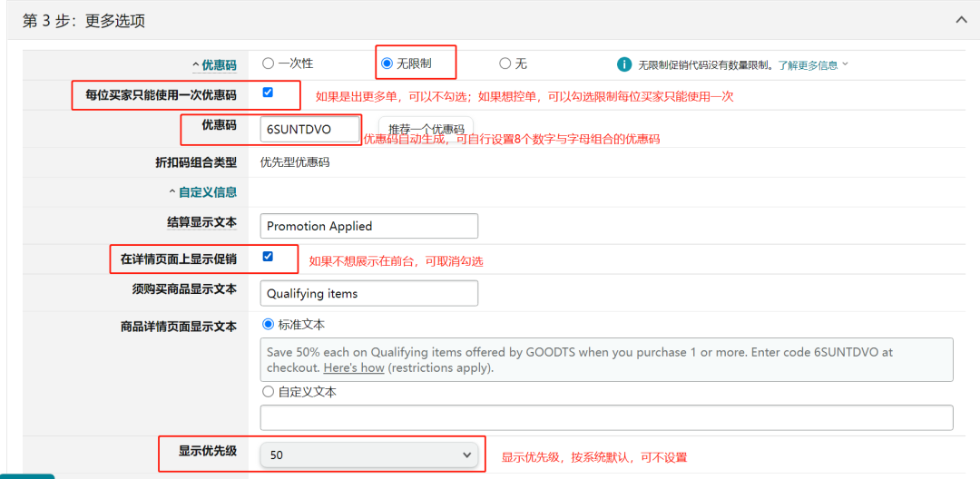Screen dimensions: 980x479
Task: Click the empty custom text input box
Action: click(606, 417)
